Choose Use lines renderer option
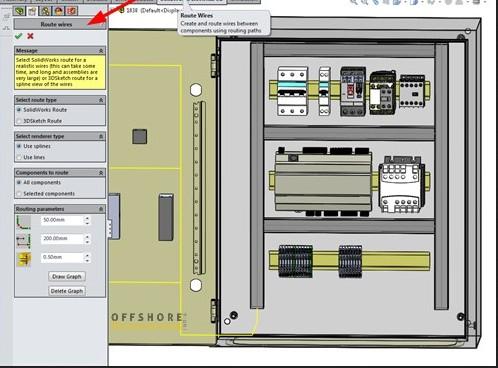498x368 pixels. (19, 157)
